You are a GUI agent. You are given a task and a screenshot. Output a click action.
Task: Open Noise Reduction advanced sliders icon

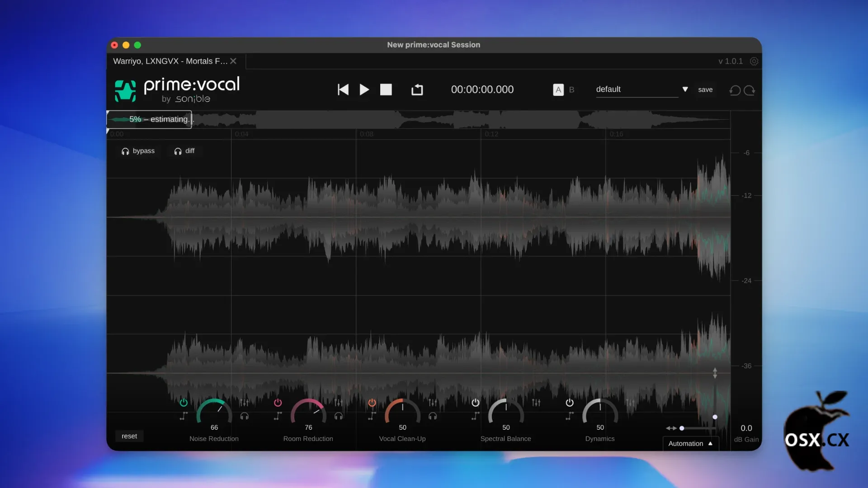244,402
